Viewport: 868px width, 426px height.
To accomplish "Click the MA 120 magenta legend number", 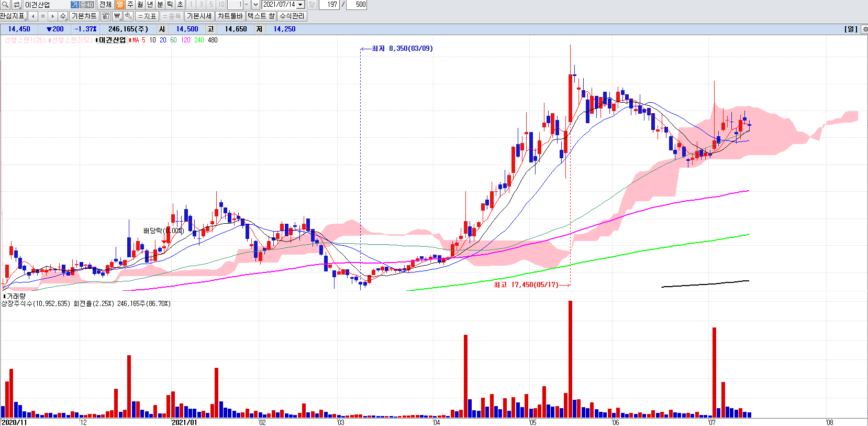I will click(185, 40).
